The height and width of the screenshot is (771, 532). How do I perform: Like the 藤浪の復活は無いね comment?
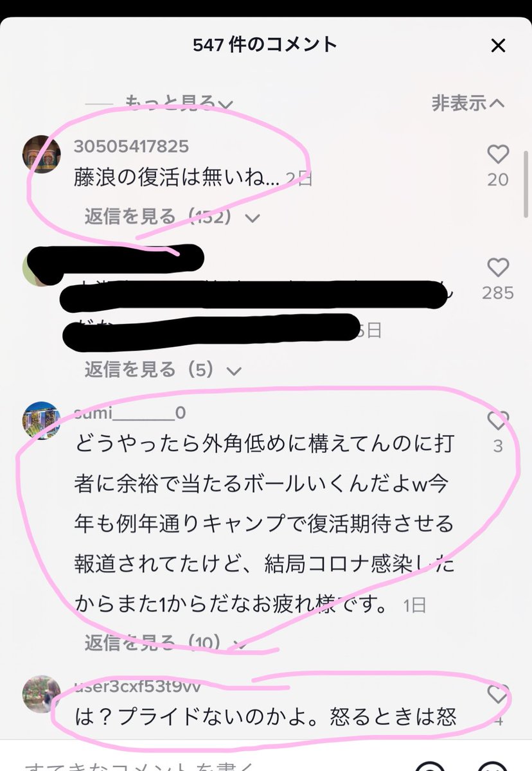coord(498,154)
